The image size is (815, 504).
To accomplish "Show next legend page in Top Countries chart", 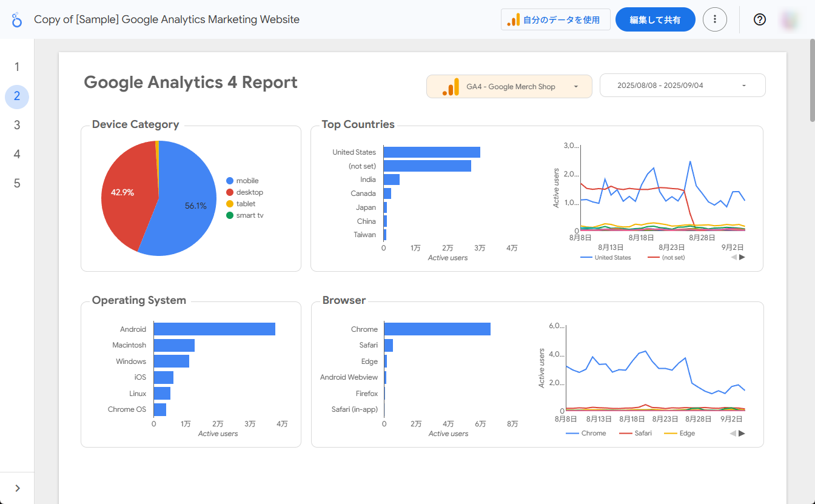I will (742, 257).
